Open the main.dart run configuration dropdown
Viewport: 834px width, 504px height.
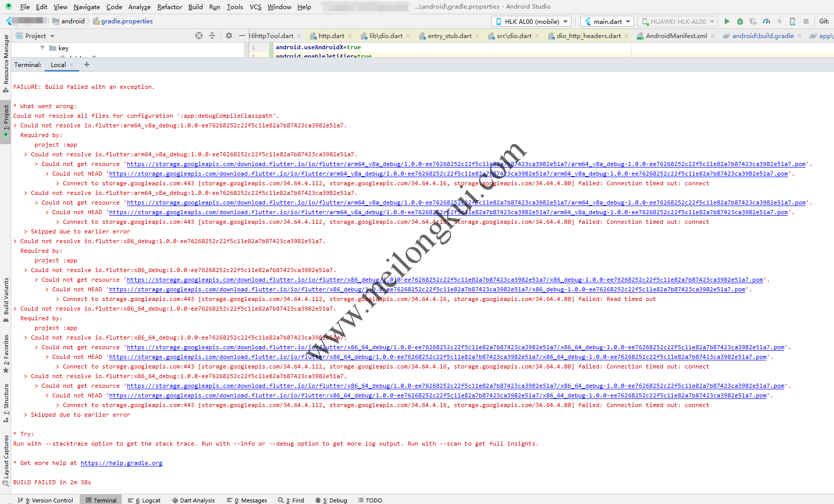click(x=607, y=21)
